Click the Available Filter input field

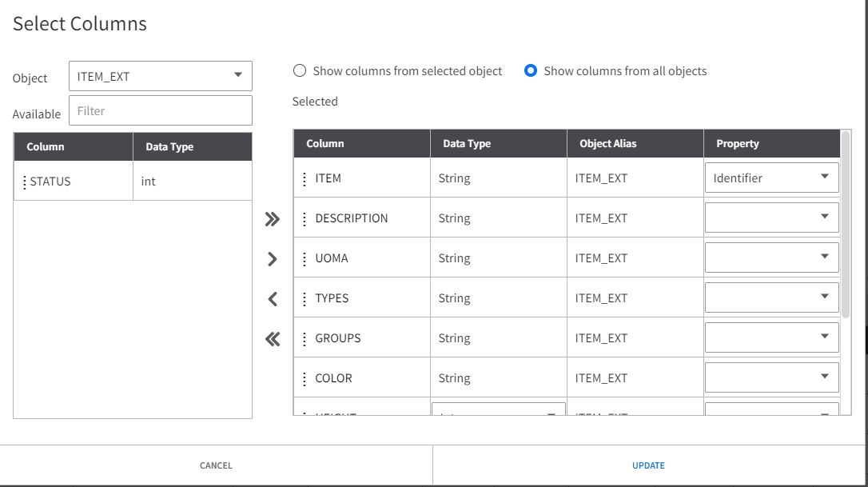coord(161,111)
